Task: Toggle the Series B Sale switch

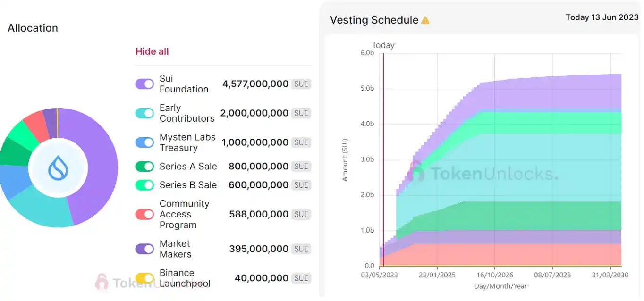Action: tap(144, 185)
